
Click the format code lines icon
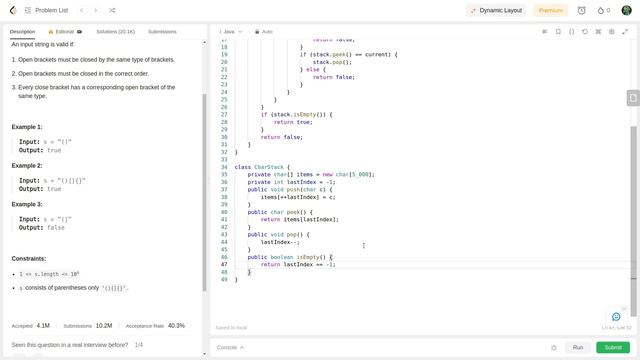544,31
